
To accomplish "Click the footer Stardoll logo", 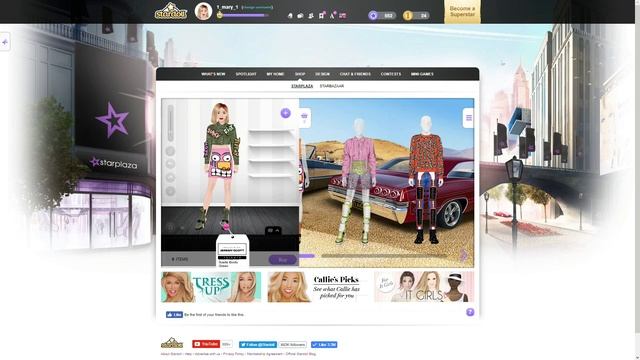I will point(172,343).
